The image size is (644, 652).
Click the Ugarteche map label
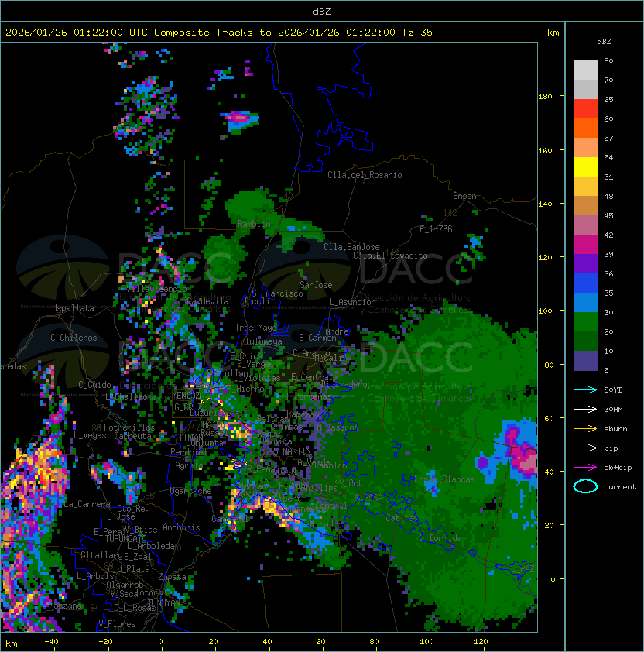coord(191,491)
